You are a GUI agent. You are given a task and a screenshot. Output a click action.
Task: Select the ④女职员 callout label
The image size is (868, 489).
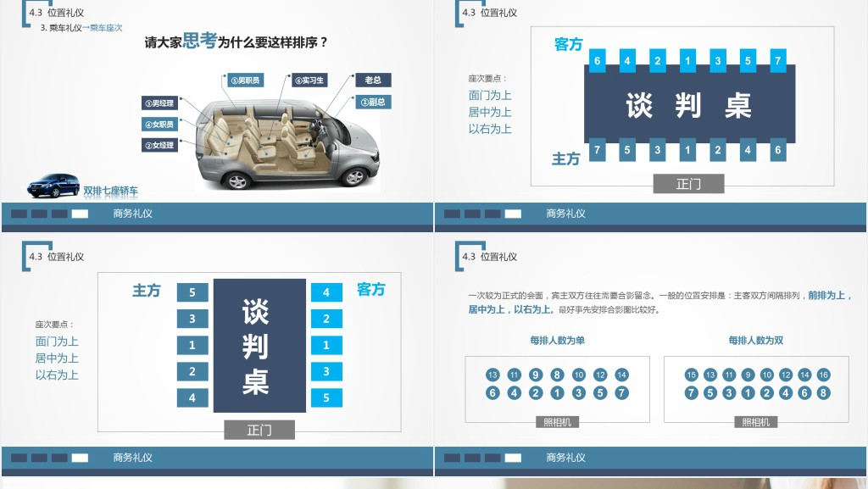pos(159,125)
